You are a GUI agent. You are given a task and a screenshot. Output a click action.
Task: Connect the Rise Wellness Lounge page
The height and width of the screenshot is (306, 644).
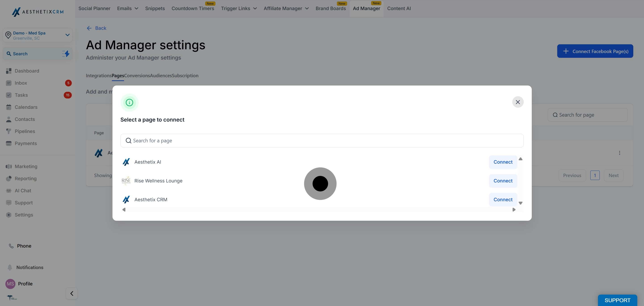click(503, 181)
